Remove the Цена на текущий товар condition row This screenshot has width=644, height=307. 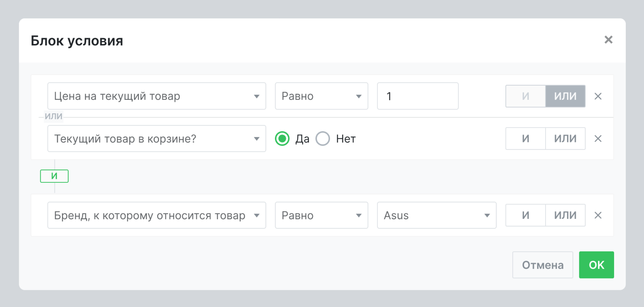(x=598, y=96)
